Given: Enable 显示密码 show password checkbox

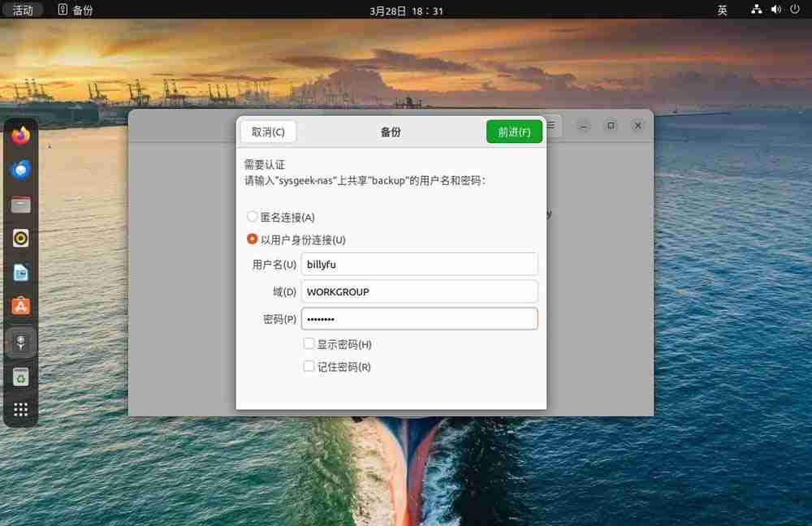Looking at the screenshot, I should [x=309, y=343].
